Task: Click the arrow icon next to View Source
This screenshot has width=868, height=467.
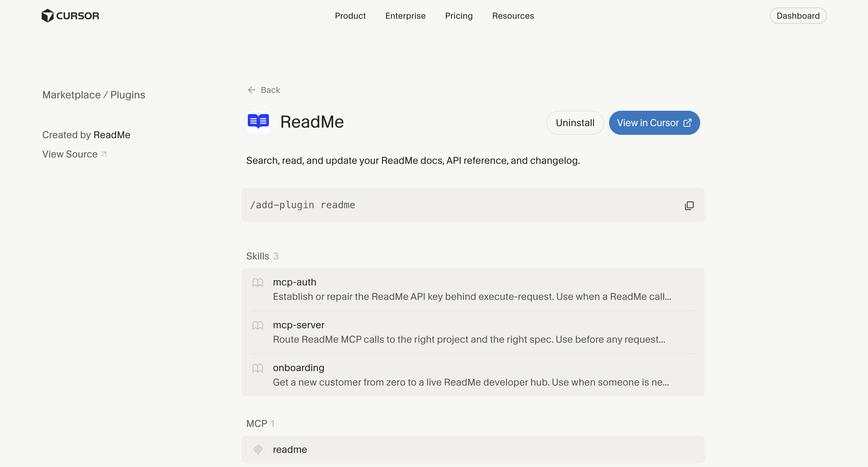Action: [x=104, y=154]
